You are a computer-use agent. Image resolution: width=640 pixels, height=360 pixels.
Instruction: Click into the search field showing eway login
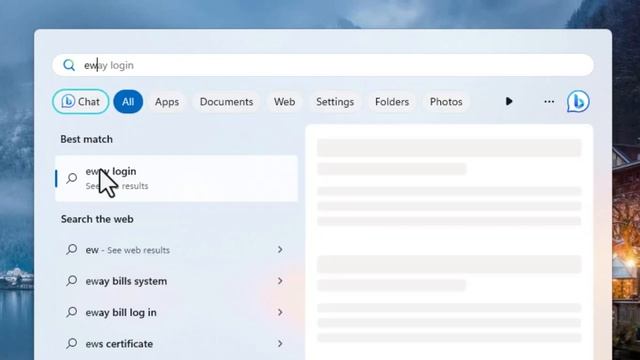coord(323,65)
